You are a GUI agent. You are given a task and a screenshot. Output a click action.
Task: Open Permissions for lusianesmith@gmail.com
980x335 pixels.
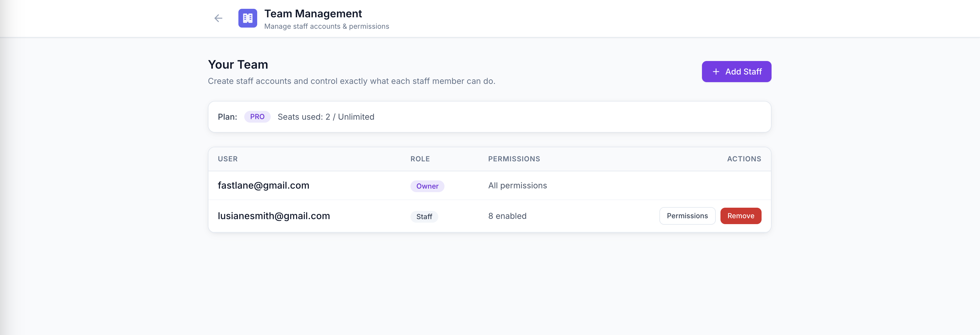[x=687, y=216]
